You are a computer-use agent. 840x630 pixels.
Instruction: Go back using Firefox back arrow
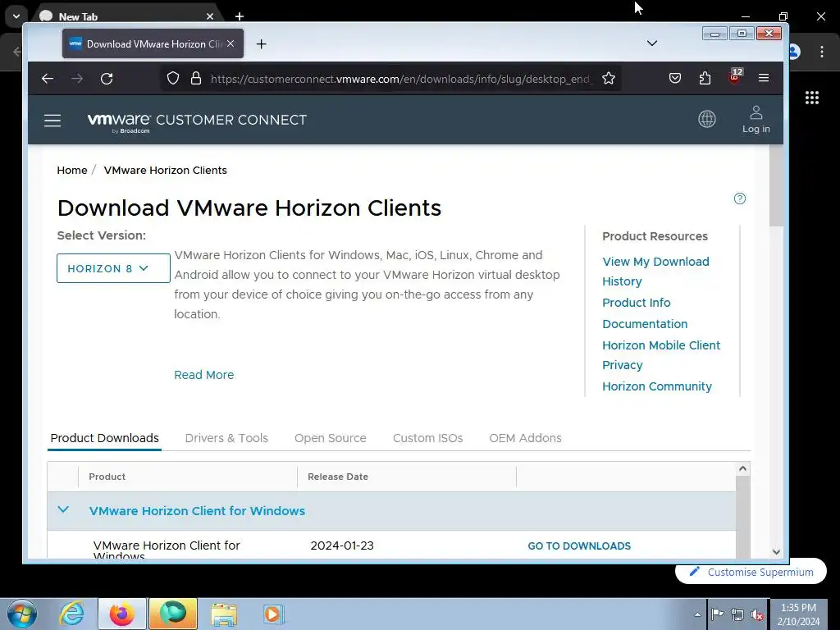pyautogui.click(x=48, y=79)
